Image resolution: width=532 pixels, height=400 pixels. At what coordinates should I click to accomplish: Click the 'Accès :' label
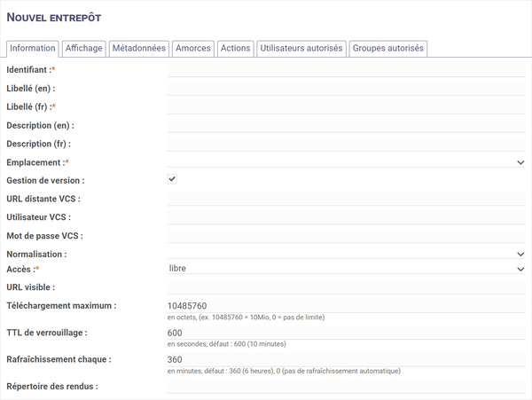[23, 269]
